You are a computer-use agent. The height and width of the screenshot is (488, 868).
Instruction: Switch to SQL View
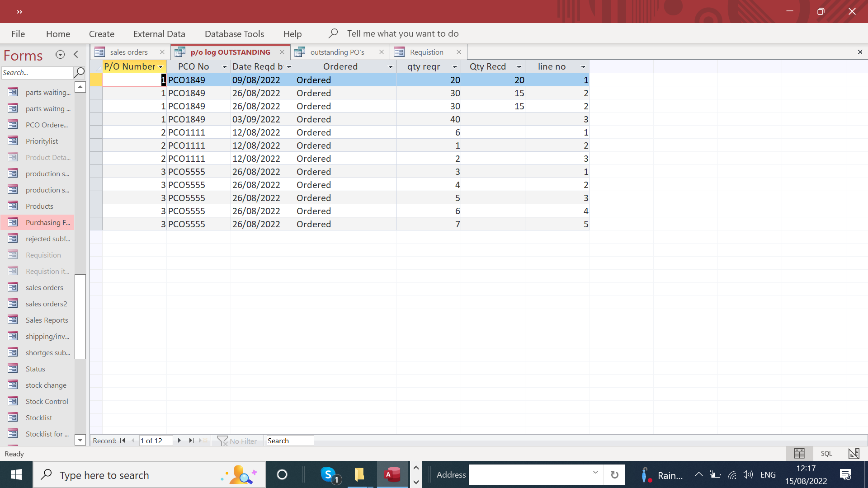click(x=826, y=454)
